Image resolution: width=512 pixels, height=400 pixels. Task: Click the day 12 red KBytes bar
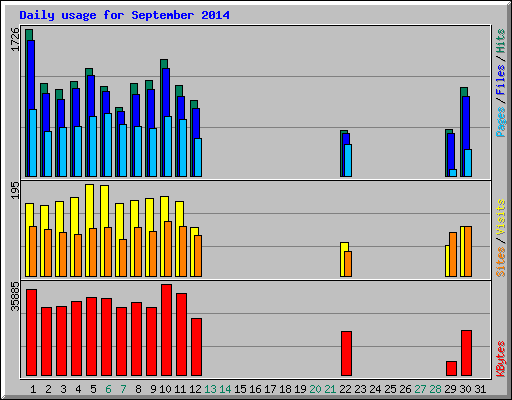(197, 347)
